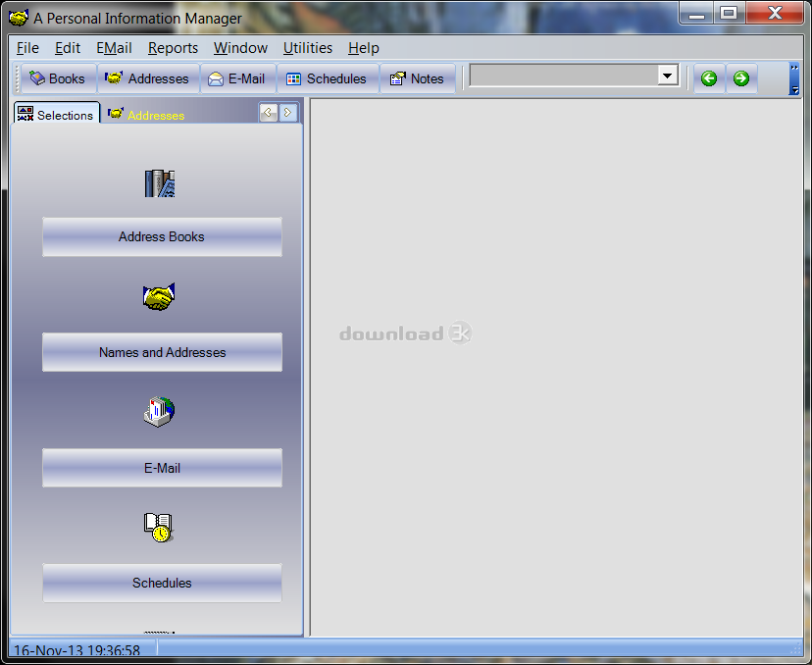The width and height of the screenshot is (812, 665).
Task: Click inside the toolbar combo box field
Action: [564, 76]
